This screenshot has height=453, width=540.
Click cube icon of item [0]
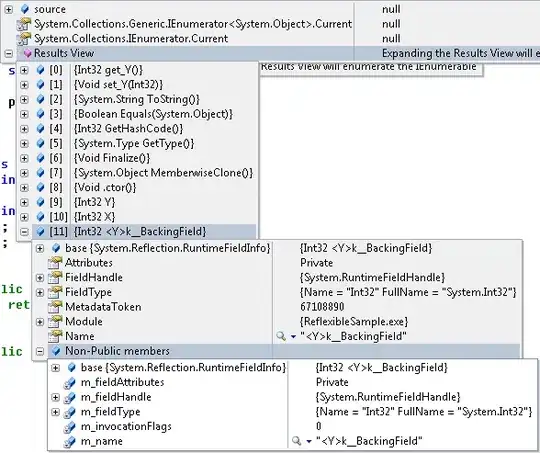coord(40,70)
